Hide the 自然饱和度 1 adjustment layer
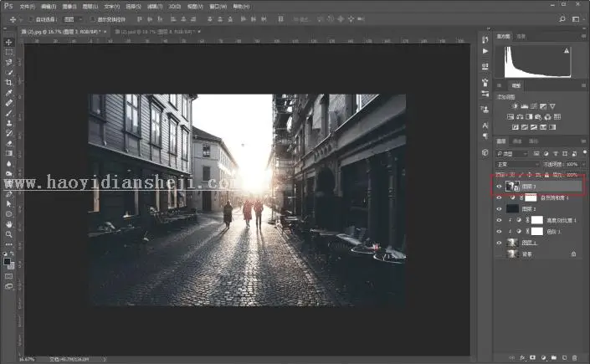 click(x=500, y=197)
